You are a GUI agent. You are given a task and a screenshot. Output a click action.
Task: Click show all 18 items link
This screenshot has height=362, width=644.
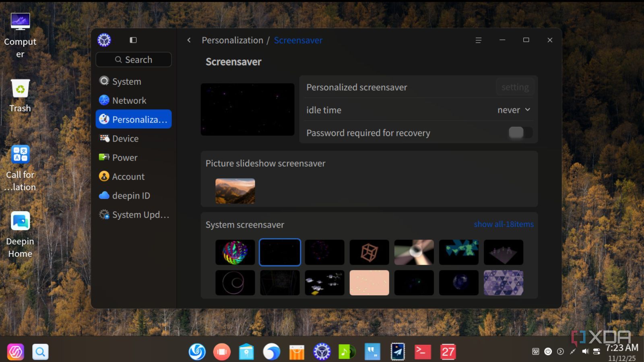pyautogui.click(x=503, y=224)
